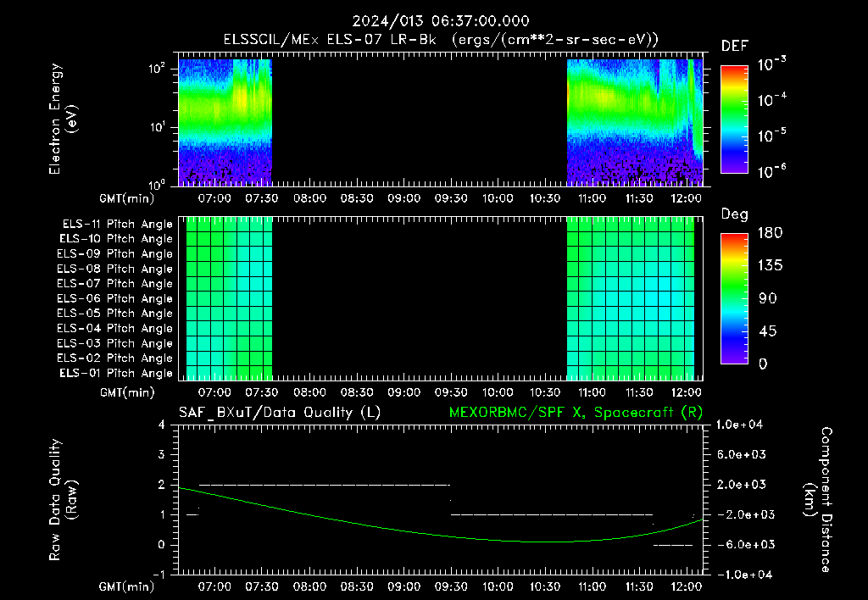868x600 pixels.
Task: Click the ELS-09 Pitch Angle row label
Action: tap(114, 254)
